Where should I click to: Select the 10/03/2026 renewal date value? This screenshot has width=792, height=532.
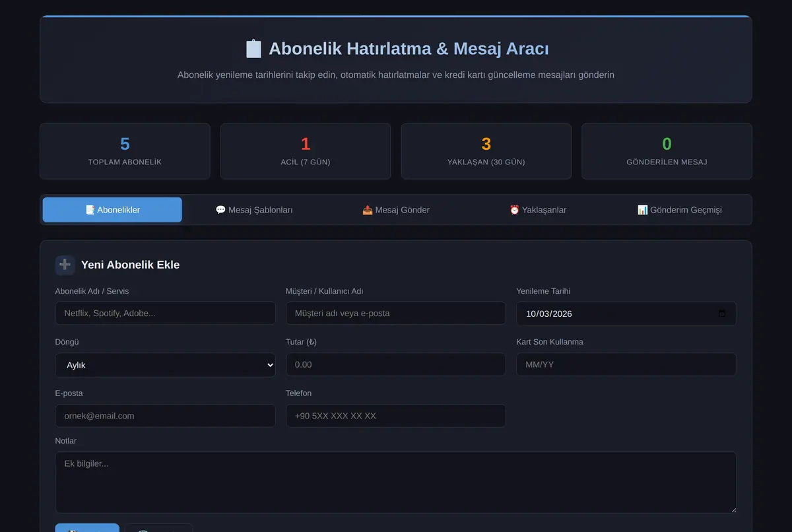tap(549, 314)
